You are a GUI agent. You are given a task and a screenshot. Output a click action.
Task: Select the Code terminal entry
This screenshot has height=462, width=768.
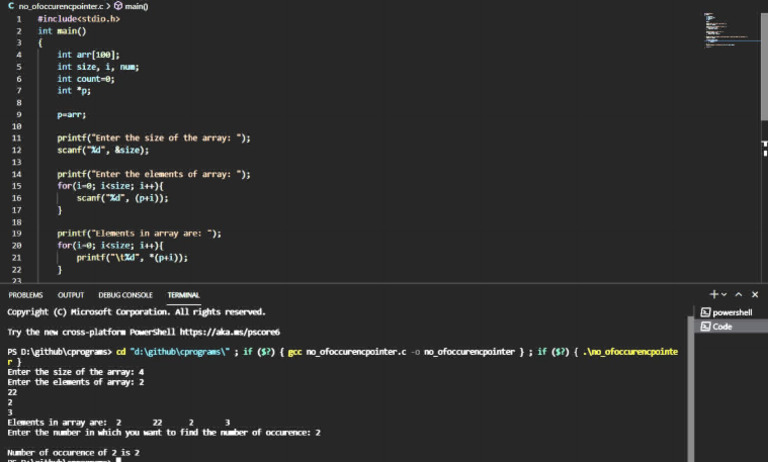coord(731,326)
